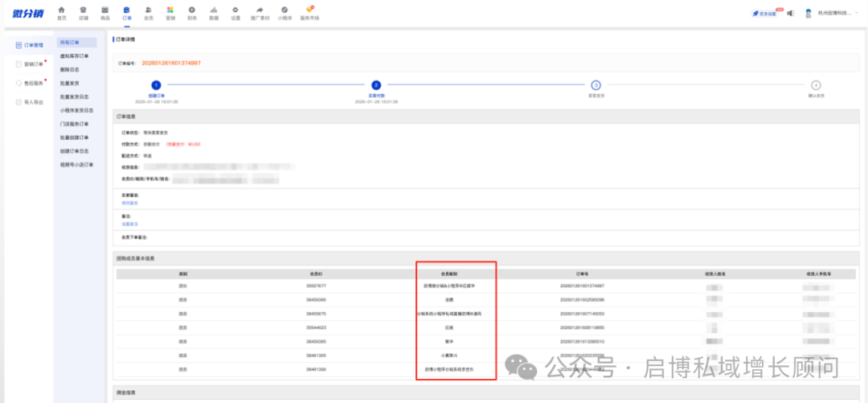Click the 小程序 mini-program icon

[x=285, y=11]
